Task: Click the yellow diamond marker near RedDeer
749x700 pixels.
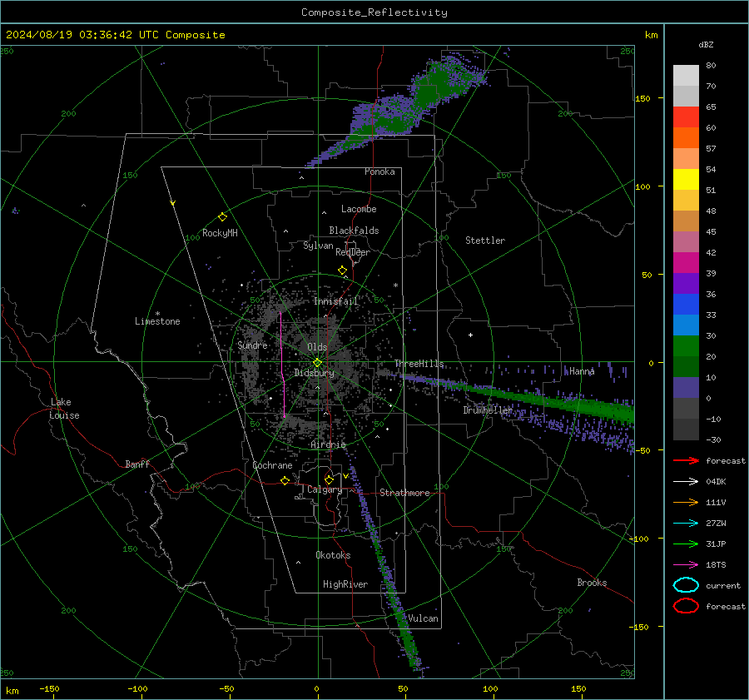Action: coord(342,271)
